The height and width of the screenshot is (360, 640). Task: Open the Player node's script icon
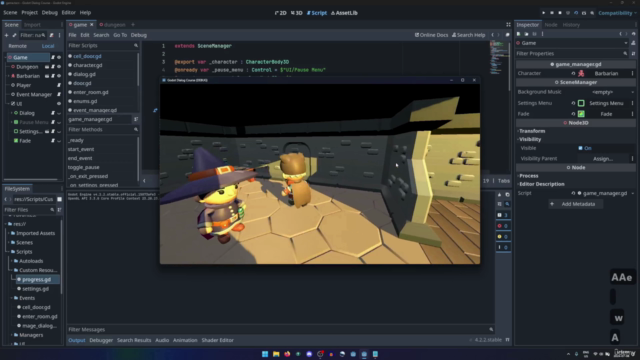[59, 85]
